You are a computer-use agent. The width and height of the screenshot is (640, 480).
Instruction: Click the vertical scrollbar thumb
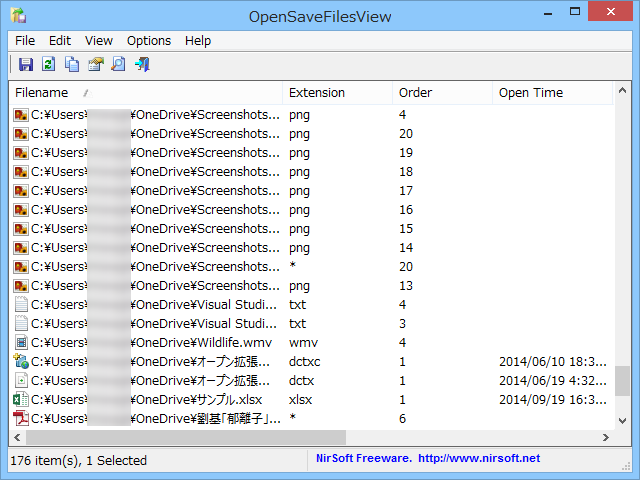pos(622,381)
